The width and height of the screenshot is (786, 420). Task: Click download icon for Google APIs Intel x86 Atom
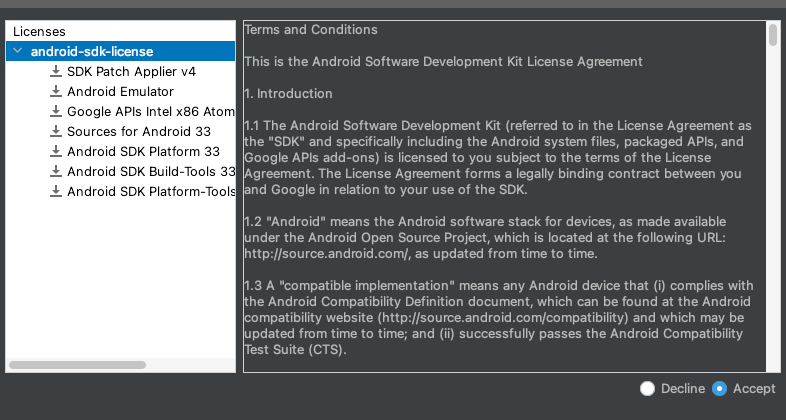56,112
